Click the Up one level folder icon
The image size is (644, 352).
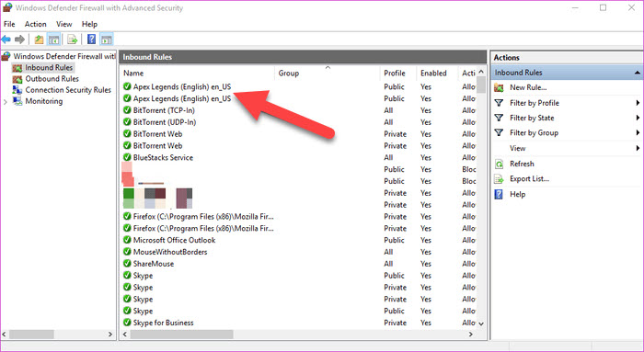[39, 40]
